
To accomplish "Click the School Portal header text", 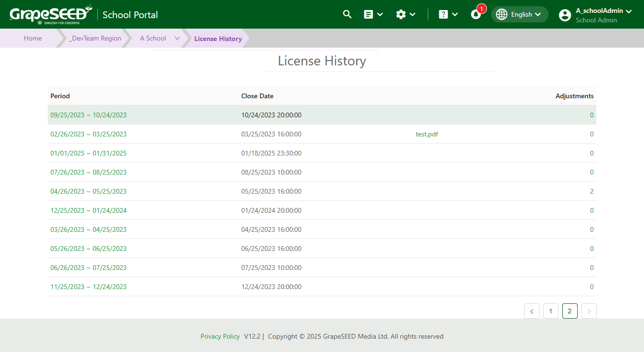I will tap(130, 15).
